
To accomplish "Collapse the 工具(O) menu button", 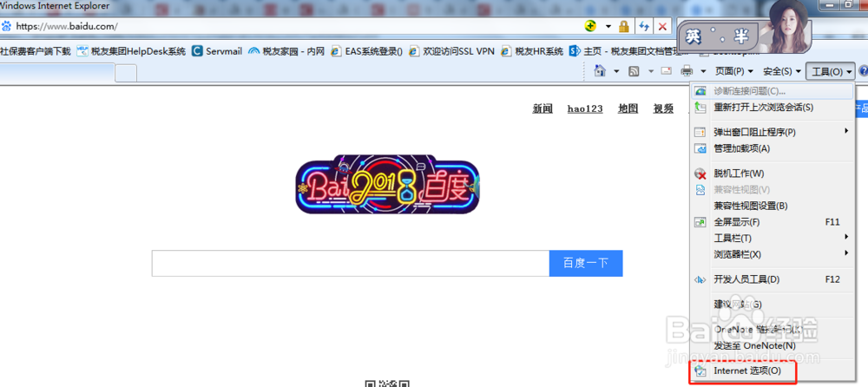I will [831, 71].
